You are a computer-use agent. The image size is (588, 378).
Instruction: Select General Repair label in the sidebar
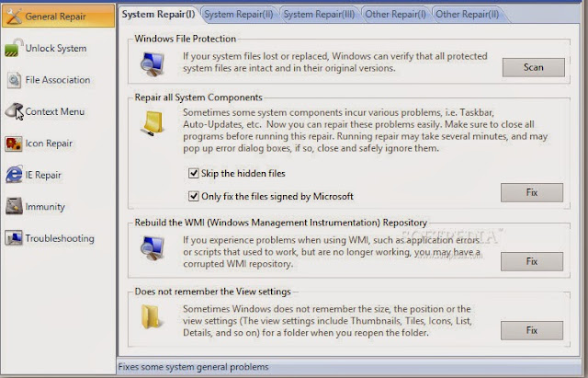pos(55,17)
